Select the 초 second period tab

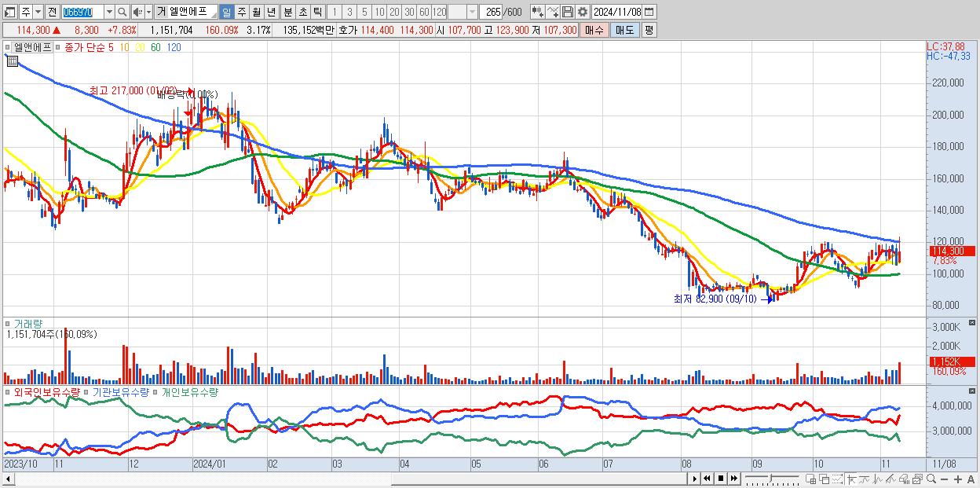[303, 12]
